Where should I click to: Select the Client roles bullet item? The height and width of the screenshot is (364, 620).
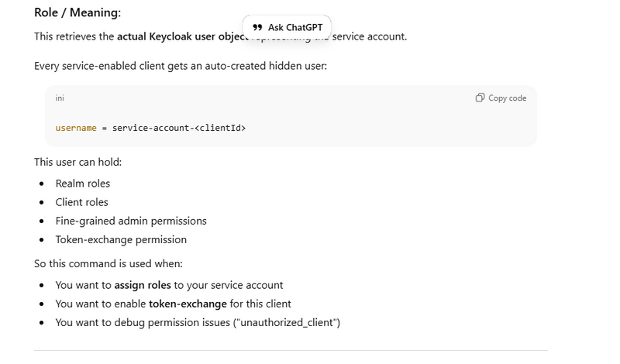[x=81, y=202]
